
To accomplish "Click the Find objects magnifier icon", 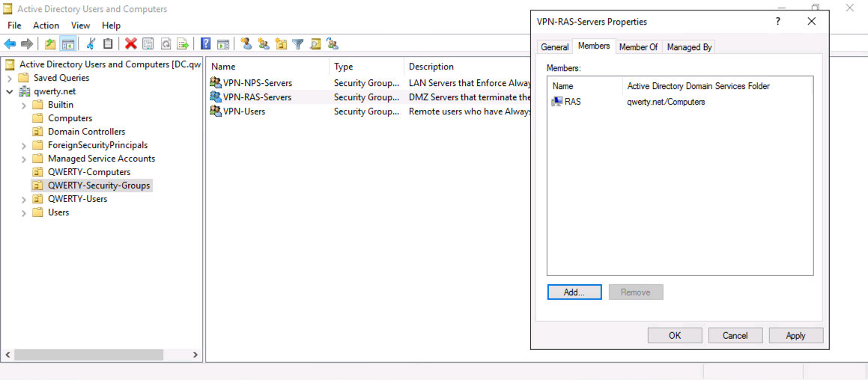I will click(x=315, y=43).
